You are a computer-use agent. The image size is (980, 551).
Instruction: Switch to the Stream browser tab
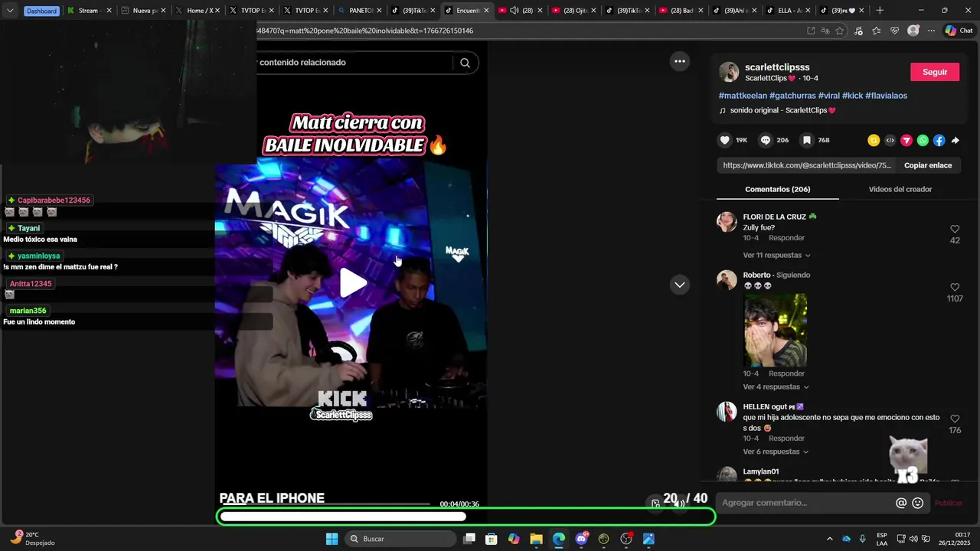pos(88,11)
